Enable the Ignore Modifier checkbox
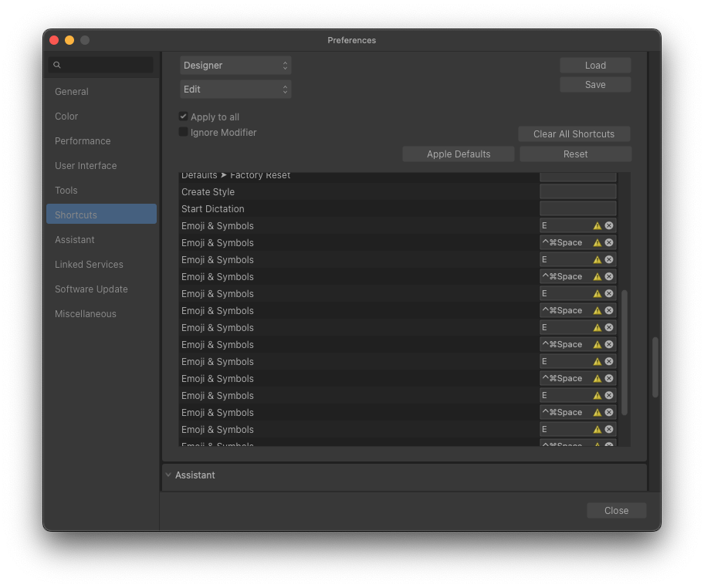 click(x=183, y=131)
